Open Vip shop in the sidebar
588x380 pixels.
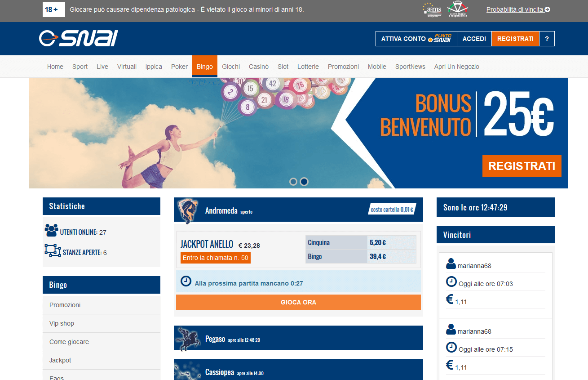pos(102,323)
